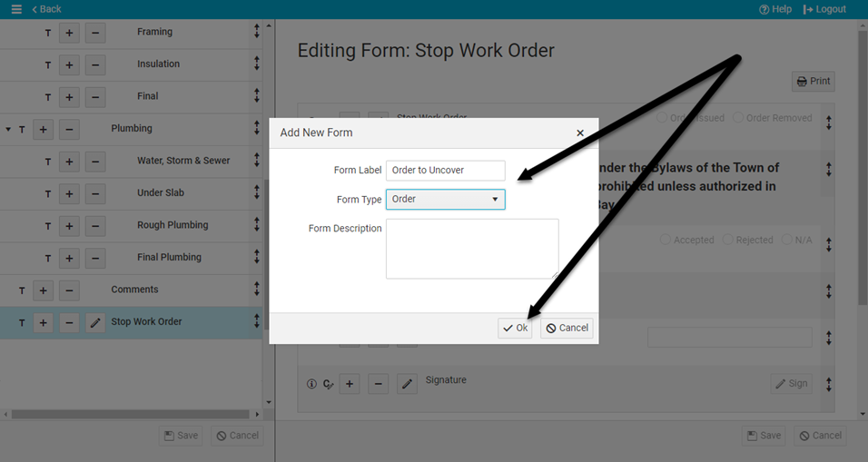Screen dimensions: 868x462
Task: Select the Accepted radio button
Action: (666, 240)
